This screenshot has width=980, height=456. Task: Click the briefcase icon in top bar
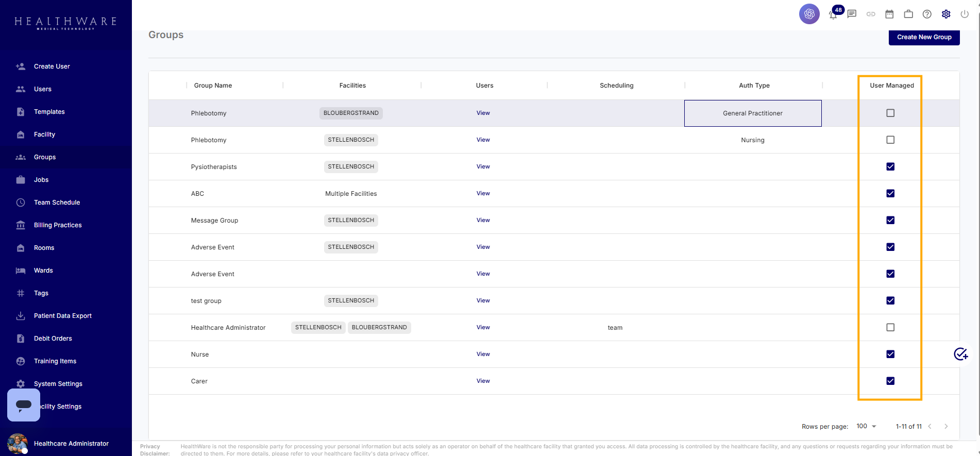click(x=908, y=14)
